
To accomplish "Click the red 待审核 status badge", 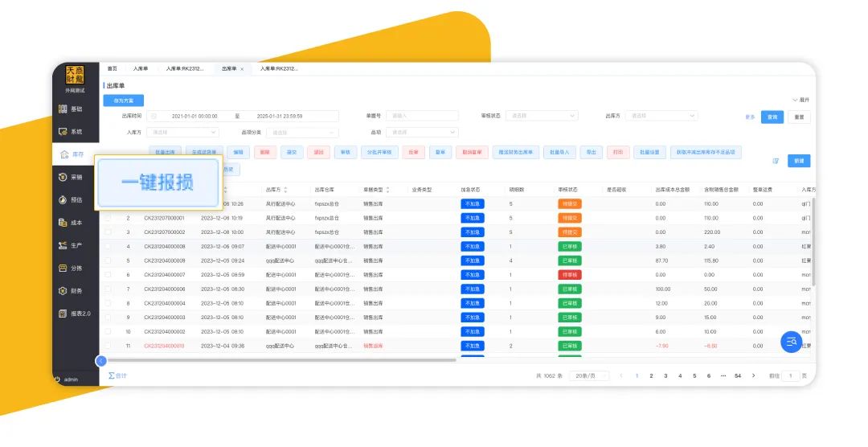I will (570, 275).
